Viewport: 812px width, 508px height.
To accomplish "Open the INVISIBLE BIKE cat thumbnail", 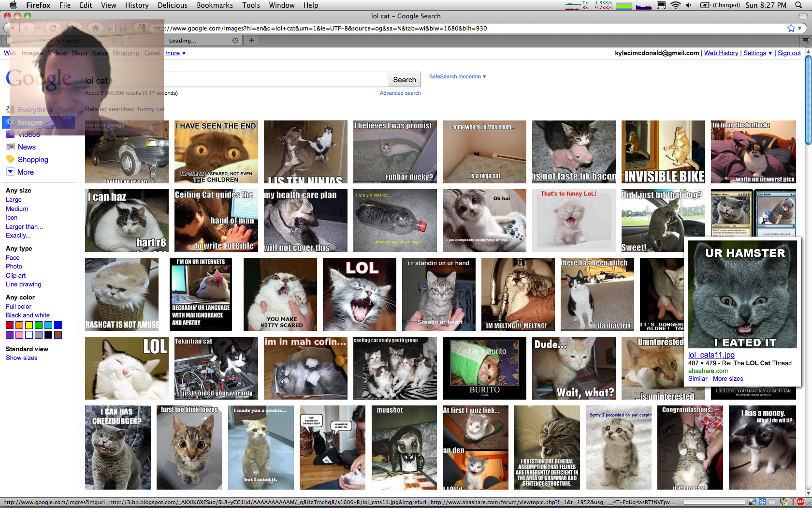I will [x=663, y=152].
